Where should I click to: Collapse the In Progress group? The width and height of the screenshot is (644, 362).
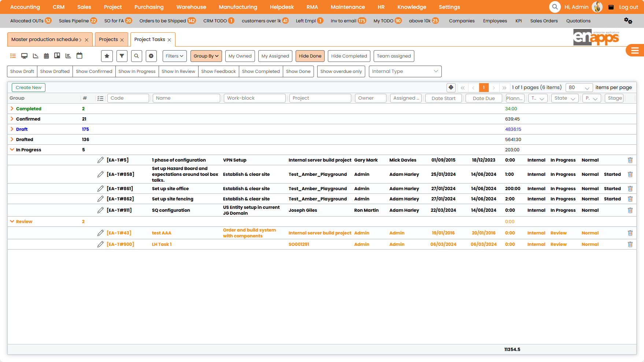point(12,149)
